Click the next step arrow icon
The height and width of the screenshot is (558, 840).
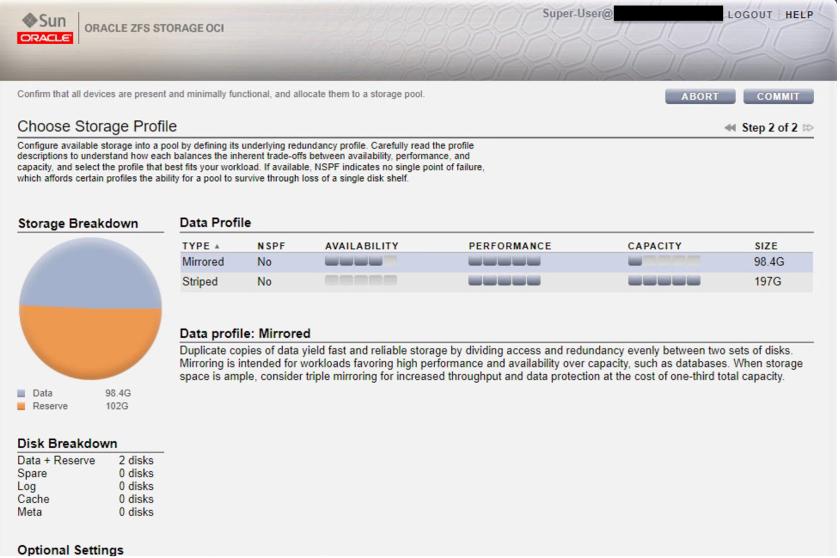[x=809, y=128]
